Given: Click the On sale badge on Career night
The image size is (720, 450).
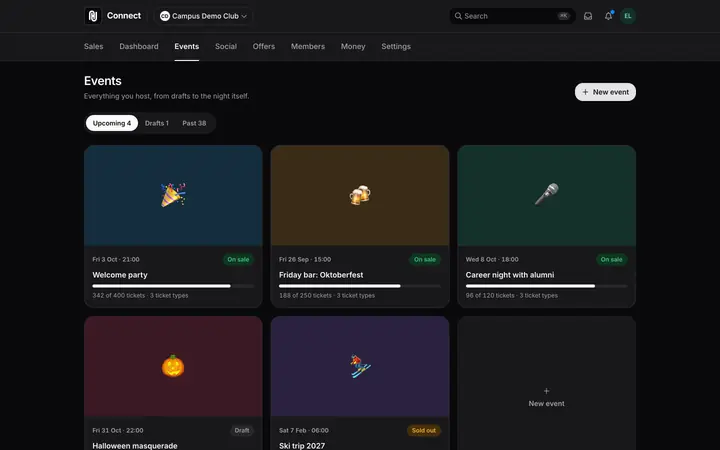Looking at the screenshot, I should click(611, 259).
